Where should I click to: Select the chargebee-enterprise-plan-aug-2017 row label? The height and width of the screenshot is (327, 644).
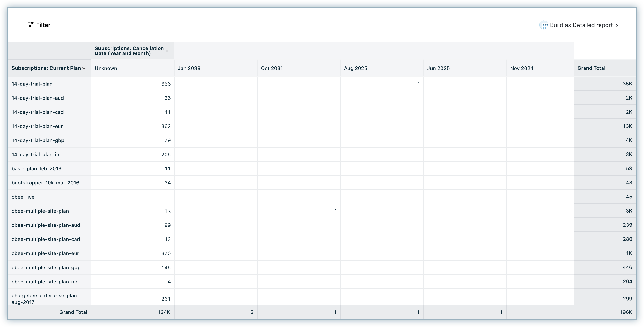(45, 299)
